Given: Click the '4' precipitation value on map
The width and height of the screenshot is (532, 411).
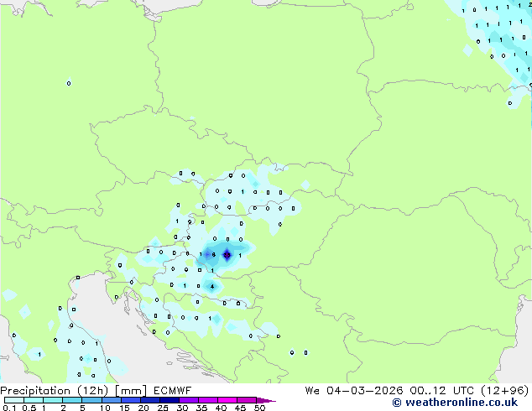Looking at the screenshot, I should coord(212,287).
